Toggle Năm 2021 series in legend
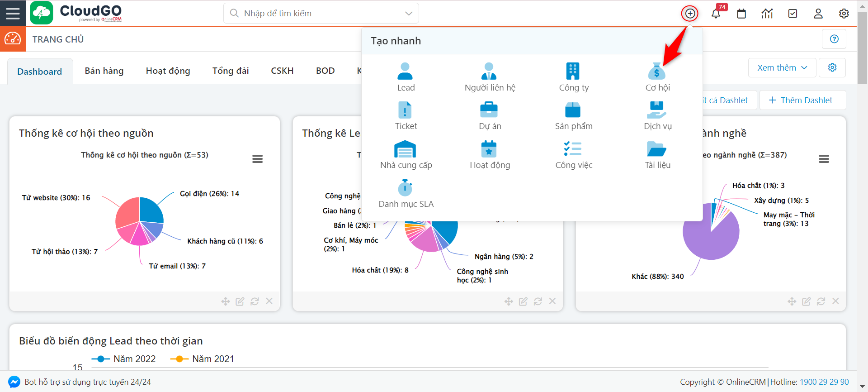 pyautogui.click(x=203, y=359)
